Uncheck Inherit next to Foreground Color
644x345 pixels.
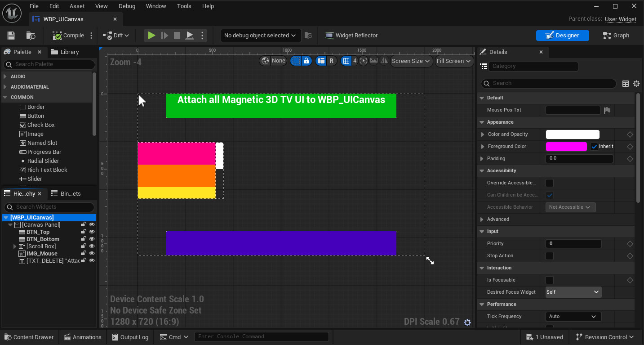593,146
